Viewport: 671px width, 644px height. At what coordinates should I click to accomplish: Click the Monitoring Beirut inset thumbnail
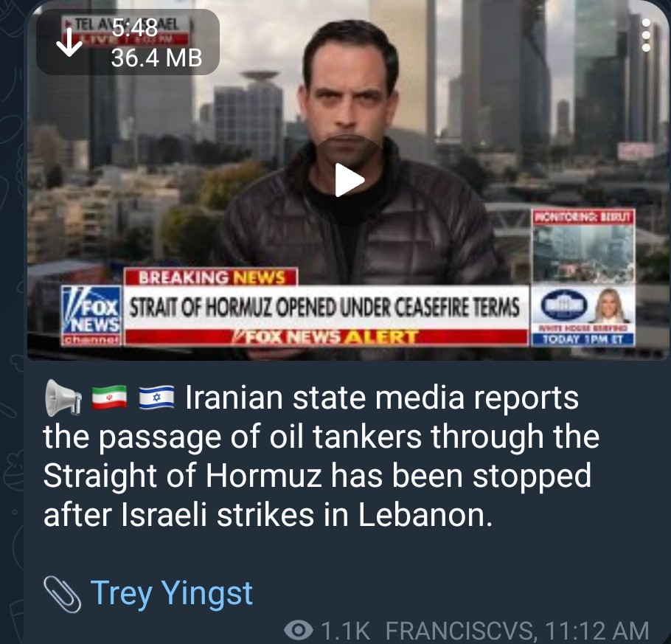(583, 246)
